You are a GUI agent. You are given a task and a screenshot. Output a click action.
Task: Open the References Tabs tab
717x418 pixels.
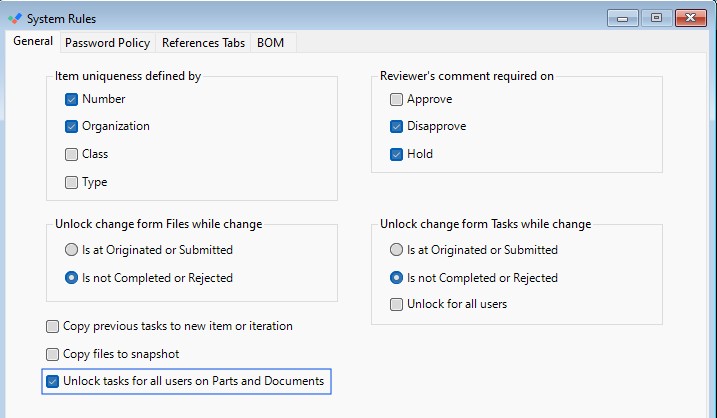tap(203, 43)
